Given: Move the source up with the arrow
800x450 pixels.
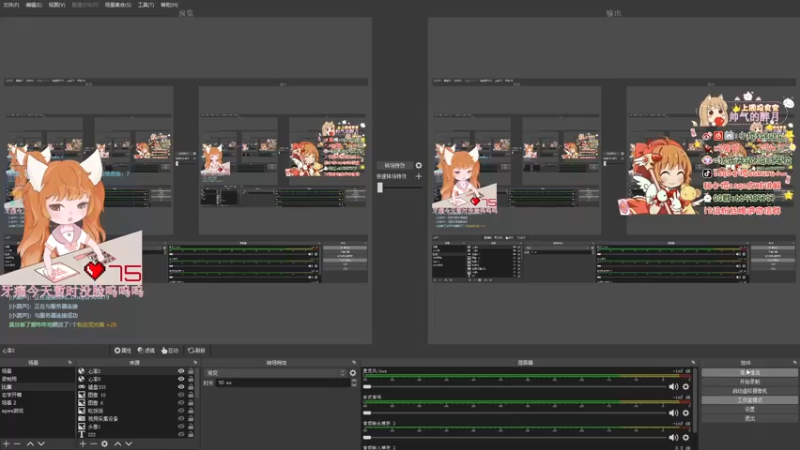Looking at the screenshot, I should pos(118,444).
